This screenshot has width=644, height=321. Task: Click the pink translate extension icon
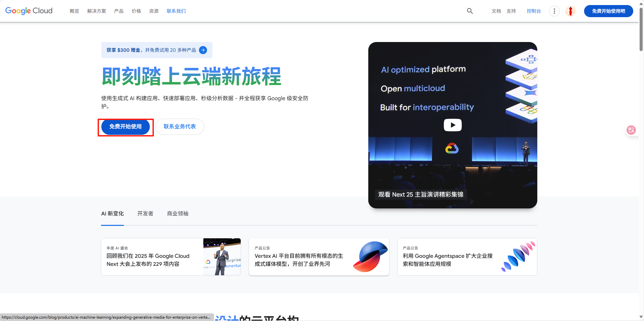coord(631,130)
